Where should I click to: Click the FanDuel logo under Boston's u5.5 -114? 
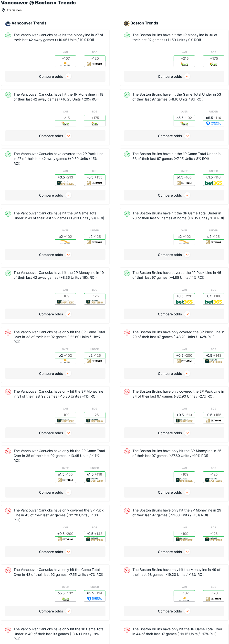coord(213,123)
